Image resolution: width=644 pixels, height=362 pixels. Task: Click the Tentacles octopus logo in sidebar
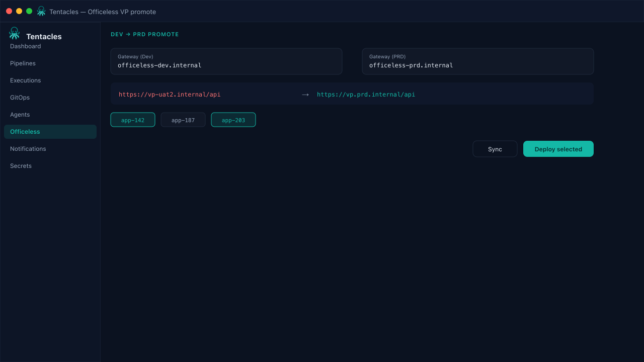point(14,33)
